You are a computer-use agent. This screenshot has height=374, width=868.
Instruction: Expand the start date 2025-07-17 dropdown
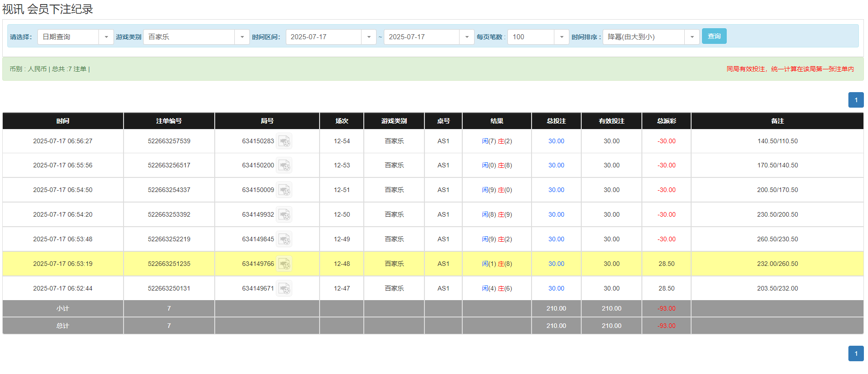pos(368,37)
